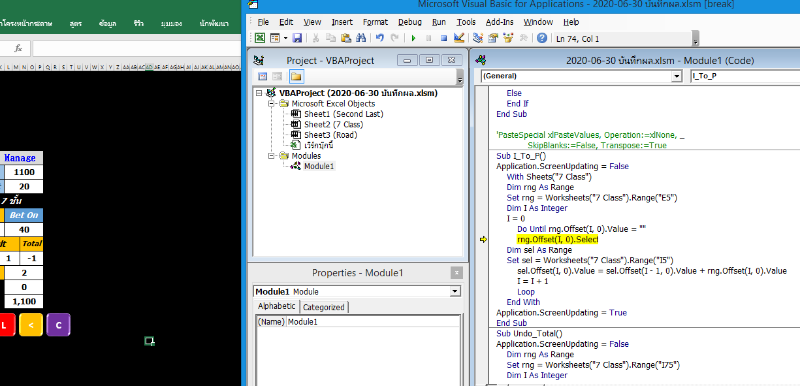Open the Properties Window toolbar icon
Viewport: 800px width, 386px height.
[492, 38]
